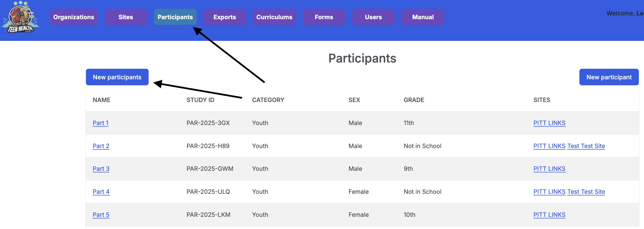Click the CATEGORY column header
Viewport: 644px width, 229px height.
(x=268, y=100)
